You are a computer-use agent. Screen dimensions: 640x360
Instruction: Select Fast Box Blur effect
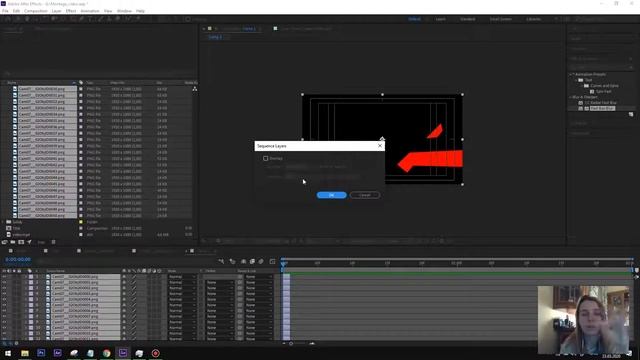(602, 109)
